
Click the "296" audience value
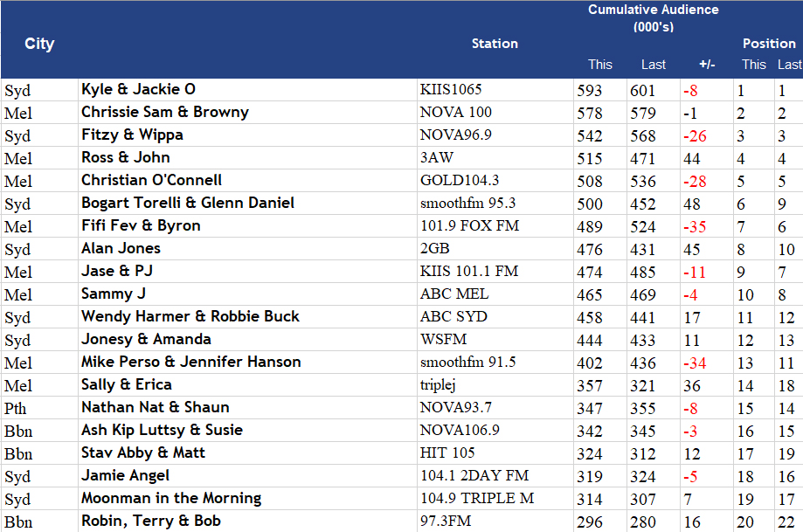point(590,522)
